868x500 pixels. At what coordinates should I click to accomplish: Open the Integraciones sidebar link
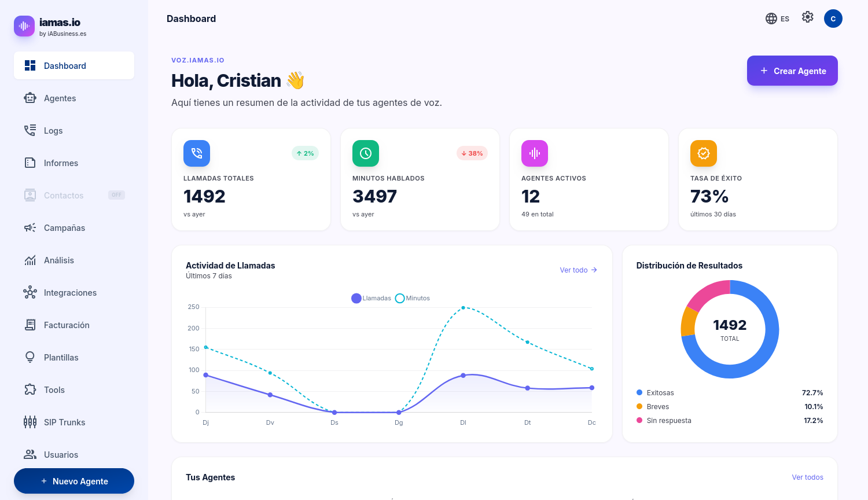pos(74,292)
